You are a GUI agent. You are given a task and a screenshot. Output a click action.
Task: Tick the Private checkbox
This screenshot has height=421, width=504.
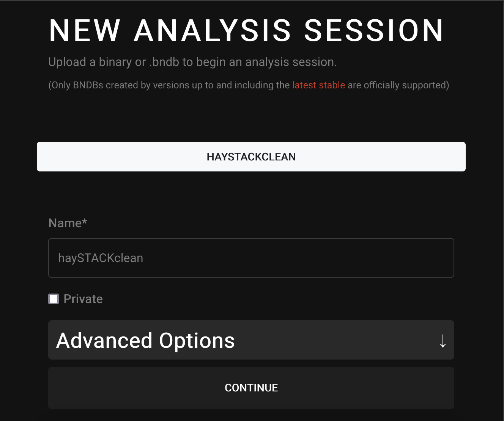point(54,299)
